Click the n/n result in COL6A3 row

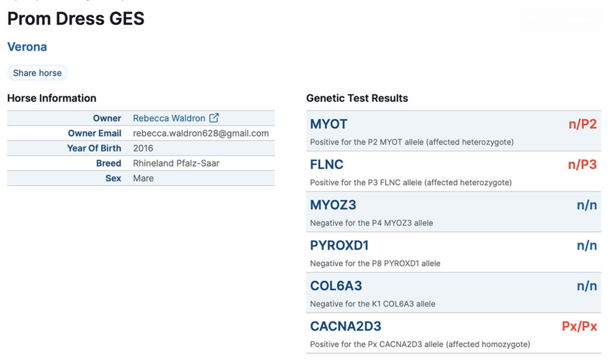[587, 286]
